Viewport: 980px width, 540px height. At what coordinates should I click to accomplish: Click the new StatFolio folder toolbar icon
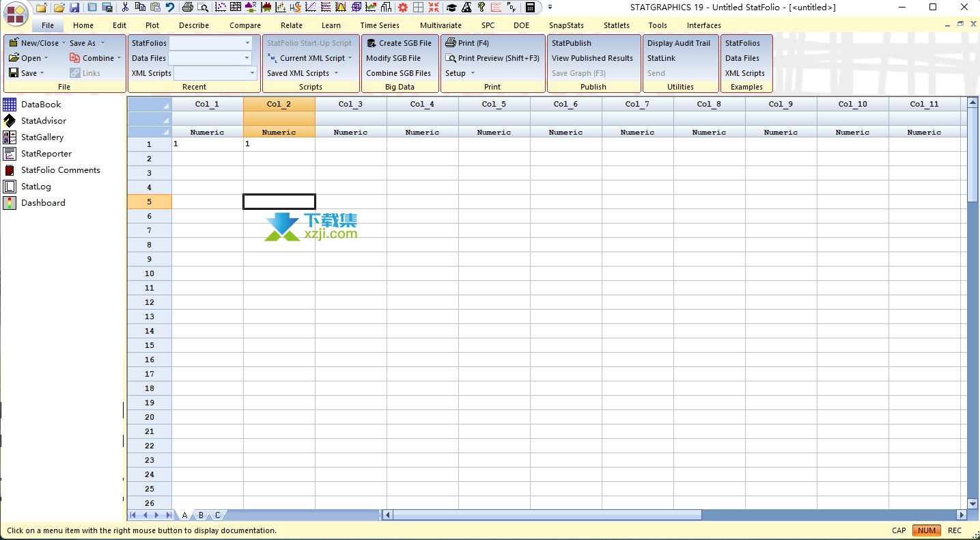pyautogui.click(x=42, y=8)
